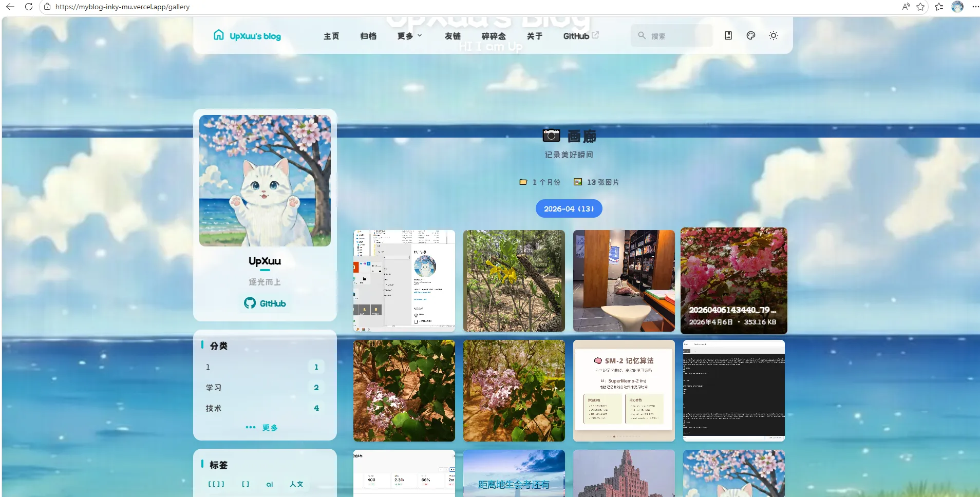Open the red brick tower photo thumbnail
This screenshot has width=980, height=497.
click(x=624, y=473)
